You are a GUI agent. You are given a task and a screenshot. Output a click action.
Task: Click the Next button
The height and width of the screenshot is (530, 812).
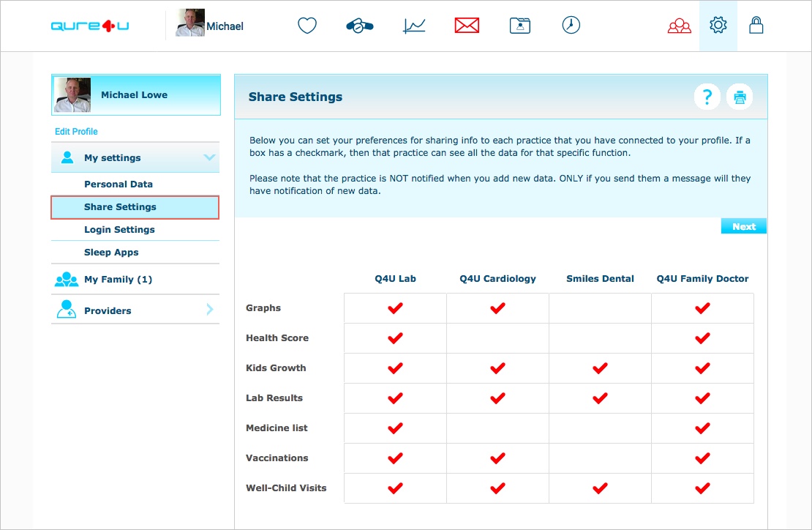744,226
